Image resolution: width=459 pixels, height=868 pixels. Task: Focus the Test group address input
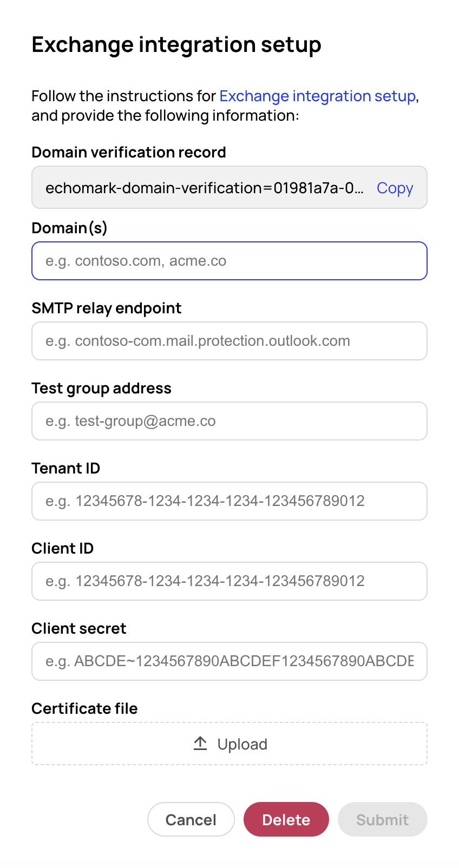(229, 421)
